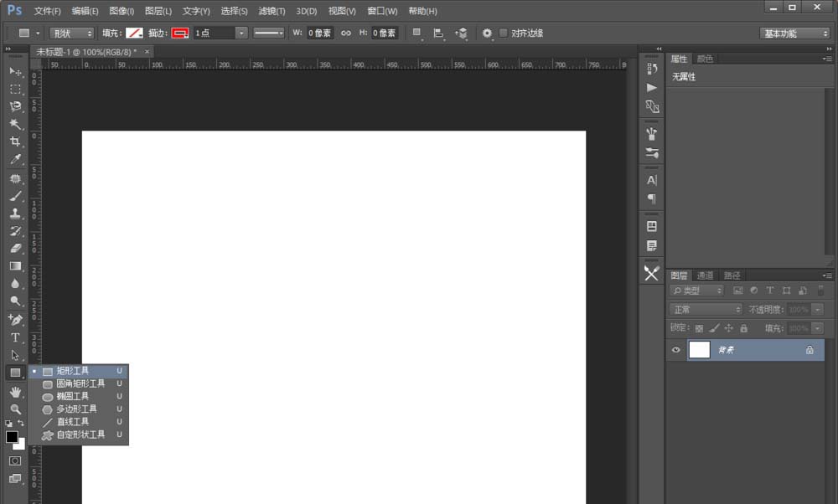Viewport: 838px width, 504px height.
Task: Open the 滤镜 menu
Action: tap(270, 11)
